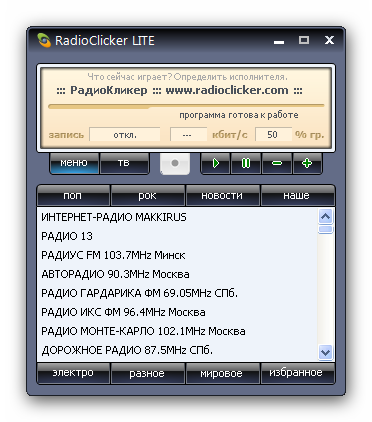The image size is (372, 422).
Task: Click the bitrate field showing dashes
Action: [188, 135]
